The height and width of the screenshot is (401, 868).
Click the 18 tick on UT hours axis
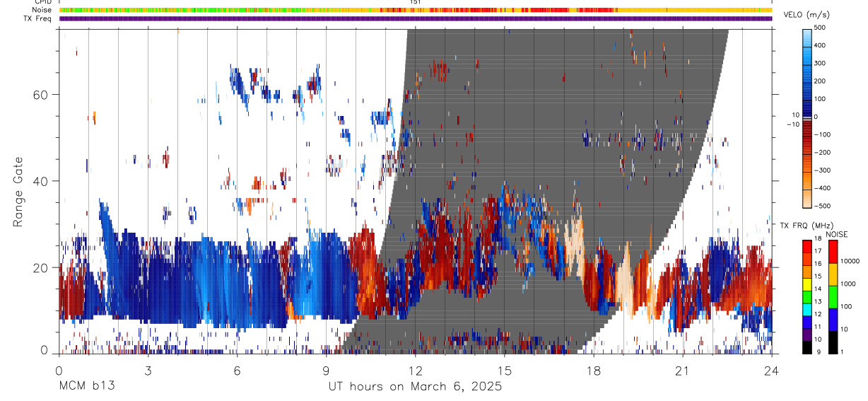pyautogui.click(x=594, y=370)
